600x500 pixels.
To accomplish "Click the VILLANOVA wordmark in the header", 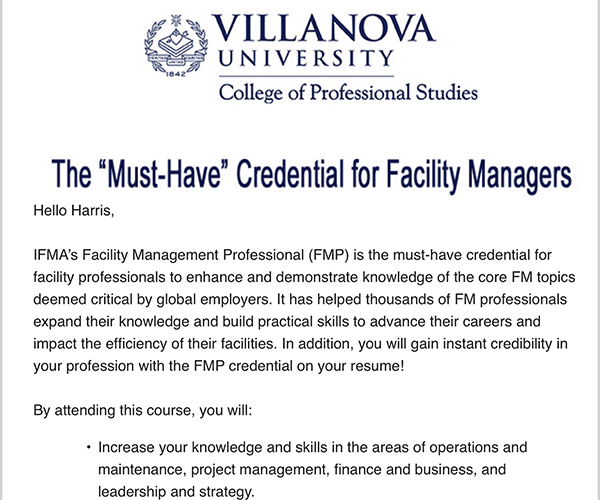I will 323,28.
